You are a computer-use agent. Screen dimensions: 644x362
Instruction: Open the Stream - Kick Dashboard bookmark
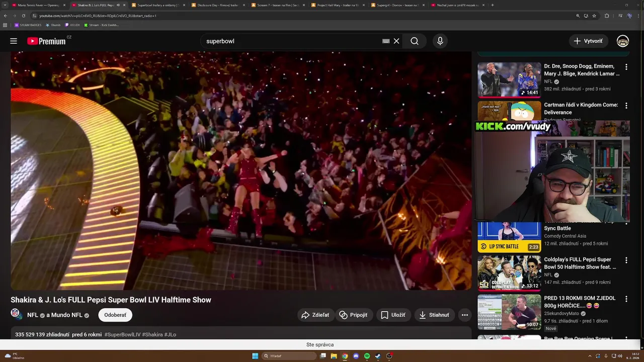tap(102, 25)
